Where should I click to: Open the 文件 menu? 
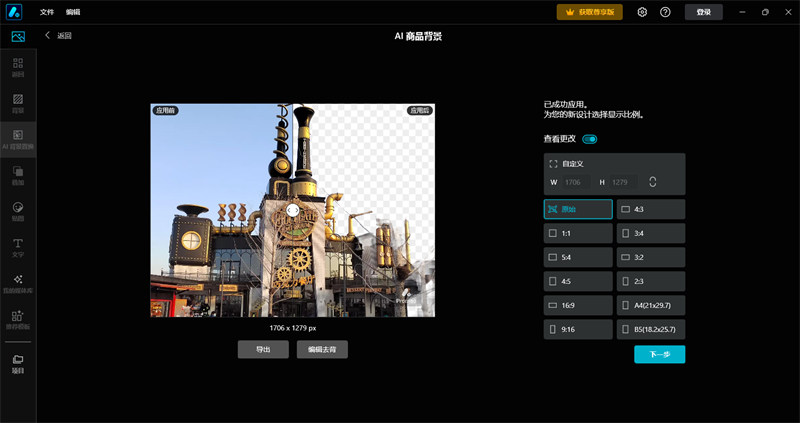[47, 12]
